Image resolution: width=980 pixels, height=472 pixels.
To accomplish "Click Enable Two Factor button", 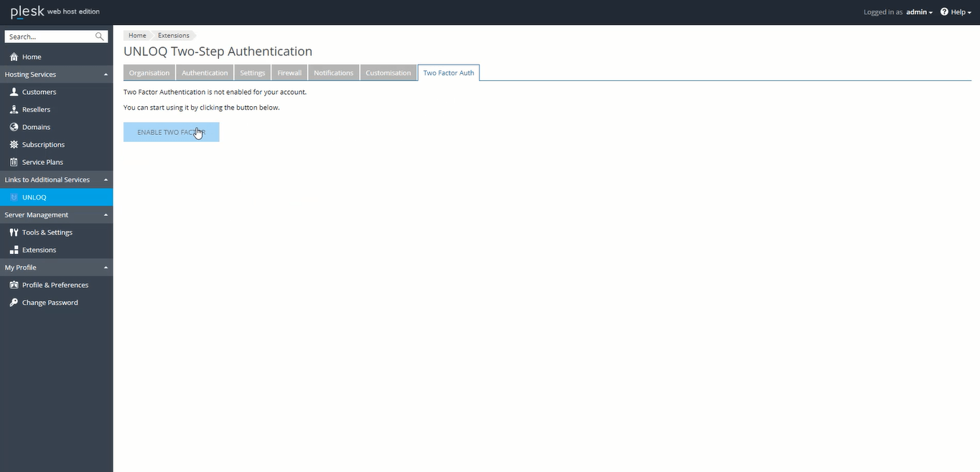I will pos(171,132).
